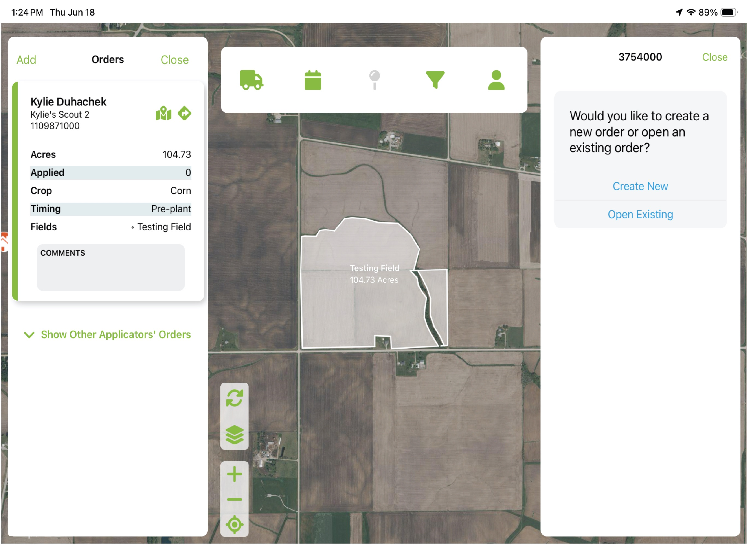This screenshot has width=747, height=560.
Task: Tap order number 1109871000
Action: pos(55,126)
